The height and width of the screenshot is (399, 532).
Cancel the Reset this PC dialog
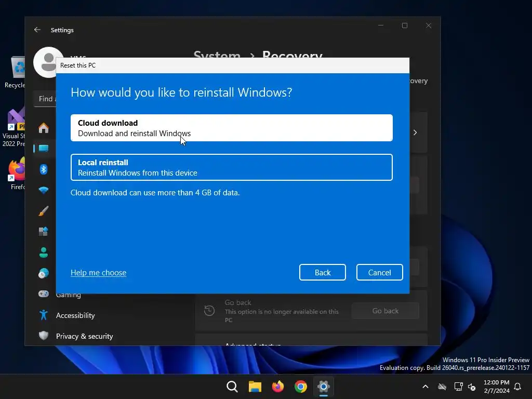point(379,272)
